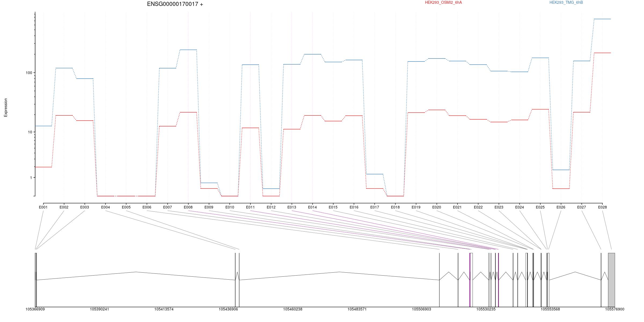Screen dimensions: 644x322
Task: Click genomic coordinate 105576900
Action: (x=615, y=309)
